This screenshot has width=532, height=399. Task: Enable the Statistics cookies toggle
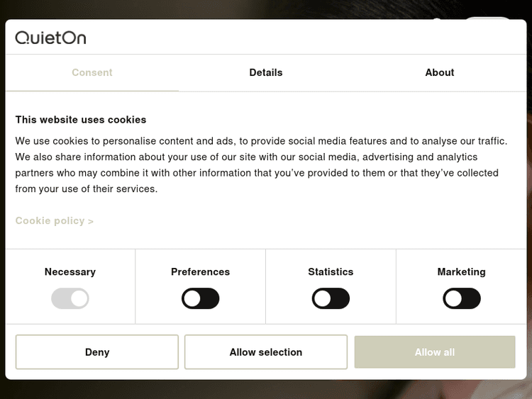pyautogui.click(x=331, y=298)
